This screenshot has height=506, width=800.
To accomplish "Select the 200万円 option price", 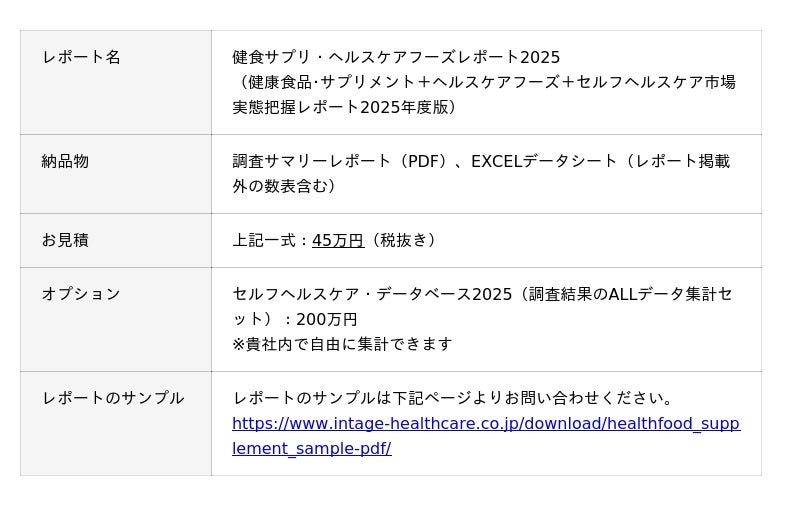I will [x=327, y=319].
